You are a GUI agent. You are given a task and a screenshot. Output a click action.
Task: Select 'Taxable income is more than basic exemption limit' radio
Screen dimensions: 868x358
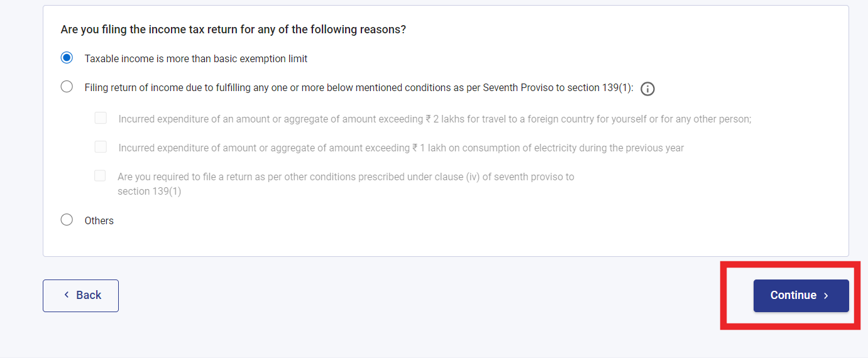point(67,58)
